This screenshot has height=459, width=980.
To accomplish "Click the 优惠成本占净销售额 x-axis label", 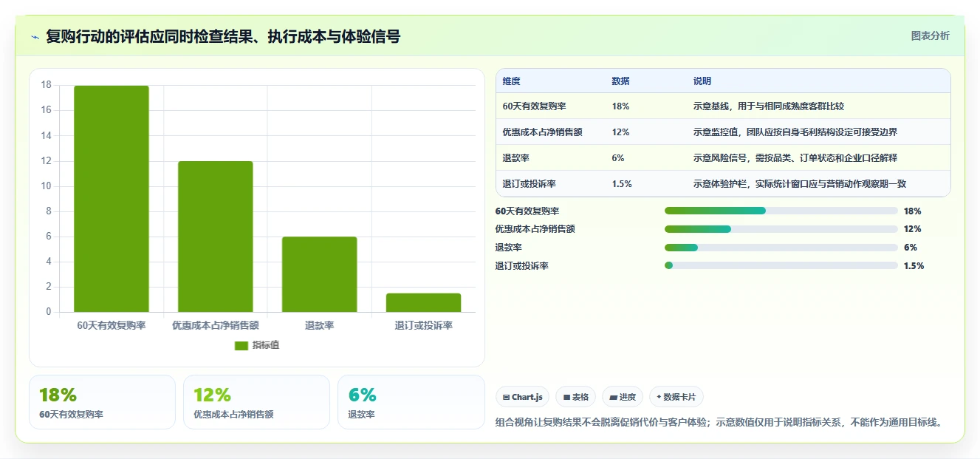I will point(216,325).
